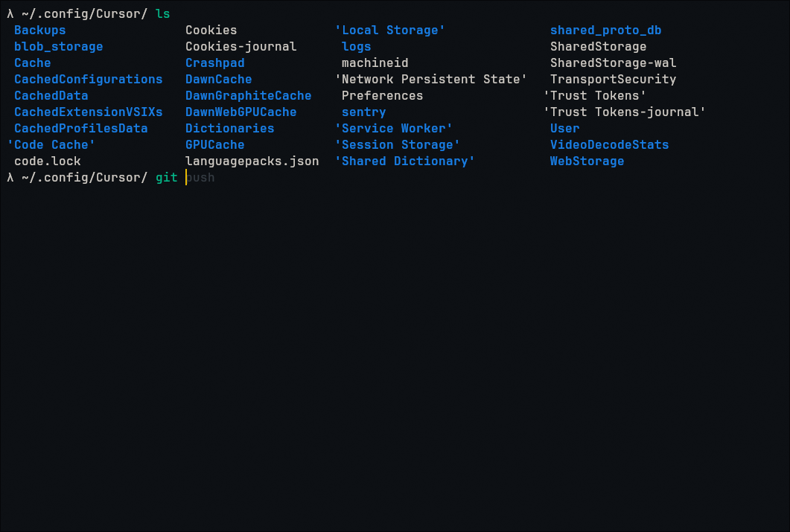Click the path in the git prompt line

pos(85,177)
